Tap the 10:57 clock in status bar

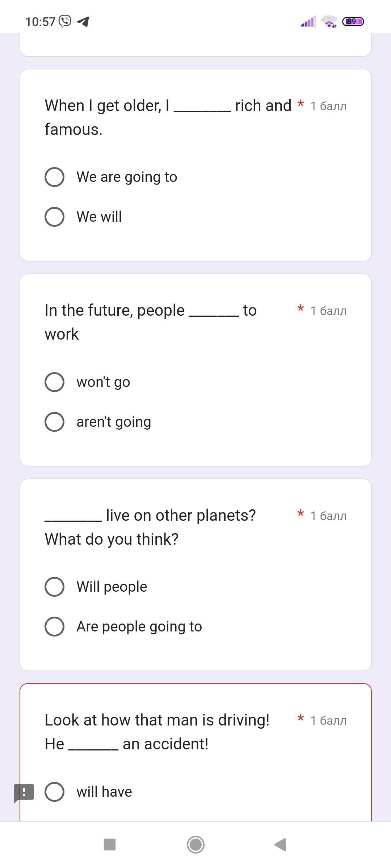coord(40,21)
